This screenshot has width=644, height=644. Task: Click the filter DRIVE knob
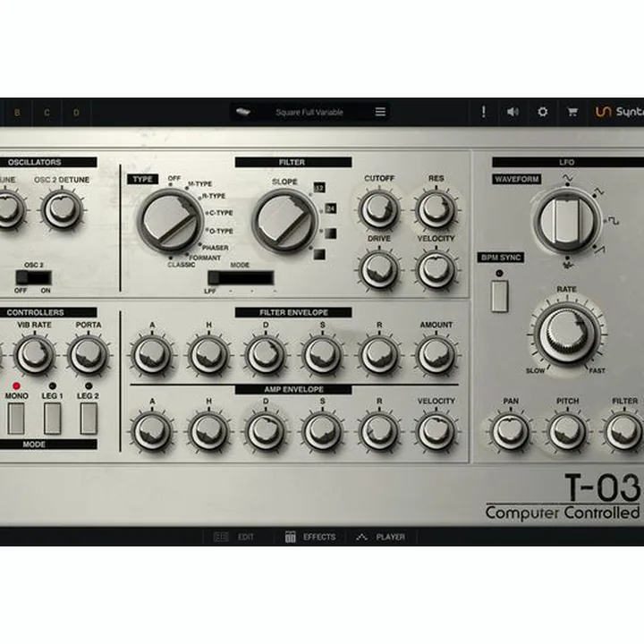tap(378, 269)
